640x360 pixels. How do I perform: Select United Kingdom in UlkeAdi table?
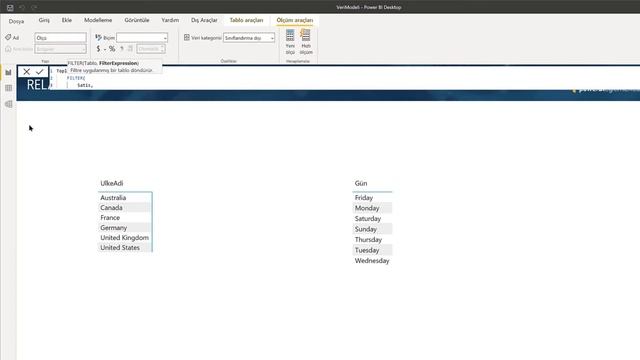pos(124,238)
